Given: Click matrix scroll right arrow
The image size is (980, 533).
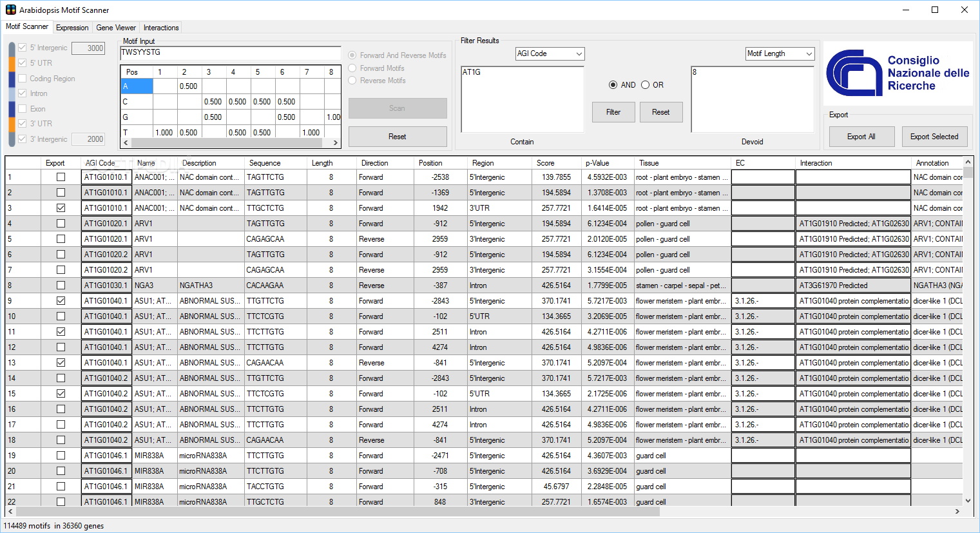Looking at the screenshot, I should point(335,142).
